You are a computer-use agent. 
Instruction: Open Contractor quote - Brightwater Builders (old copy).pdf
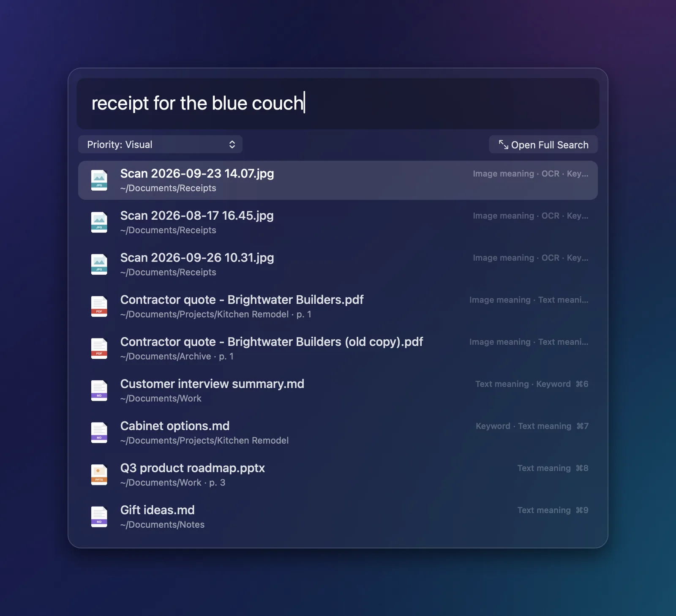click(x=338, y=349)
